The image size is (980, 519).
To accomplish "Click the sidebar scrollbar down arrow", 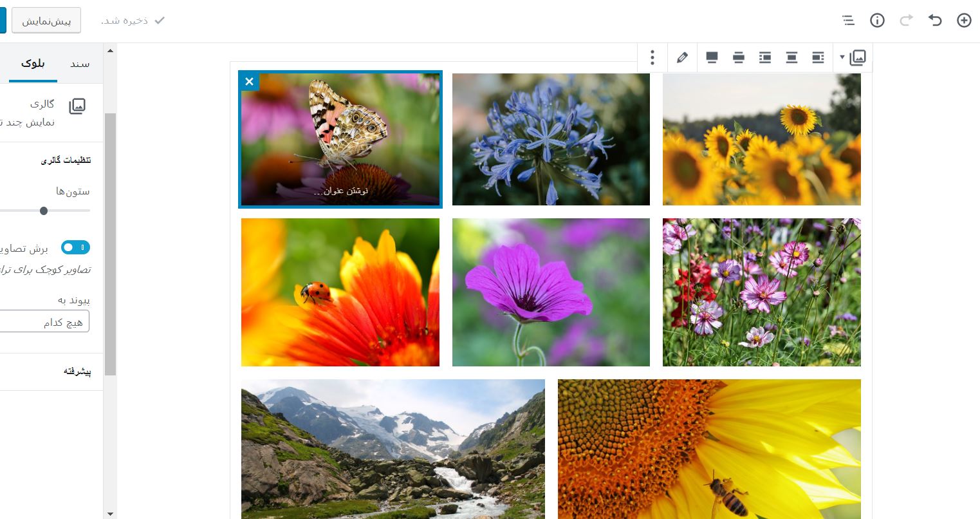I will point(110,513).
